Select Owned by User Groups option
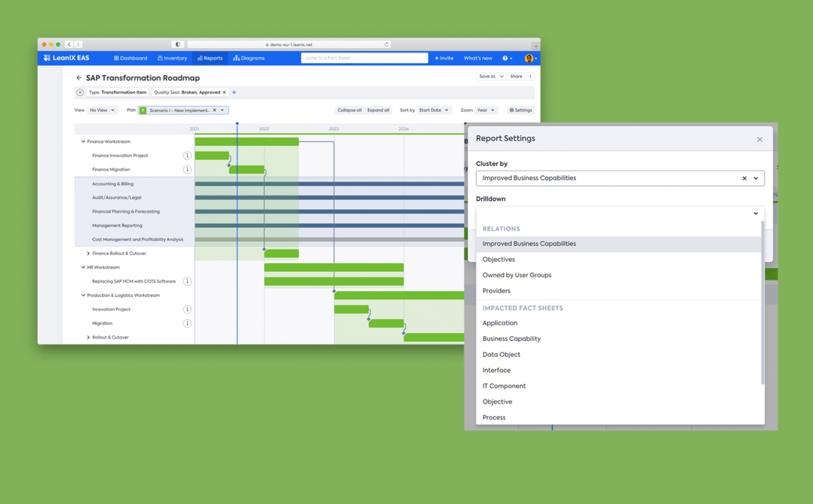Screen dimensions: 813x504 (618, 275)
